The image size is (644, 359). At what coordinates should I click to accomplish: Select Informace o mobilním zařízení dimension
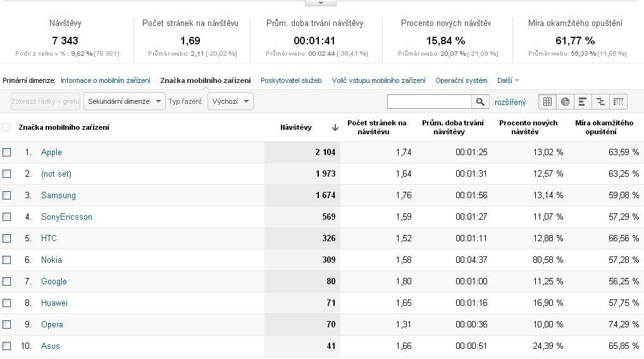tap(106, 80)
